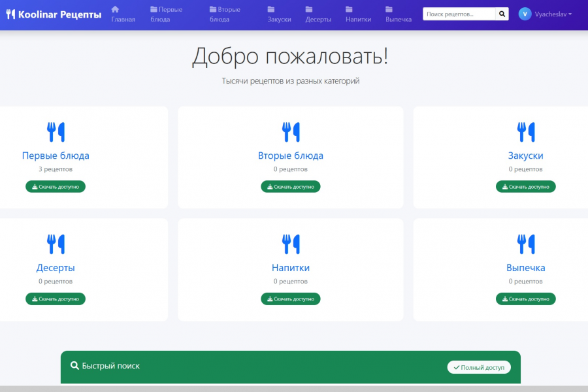Go to Десерты in the navbar

318,14
